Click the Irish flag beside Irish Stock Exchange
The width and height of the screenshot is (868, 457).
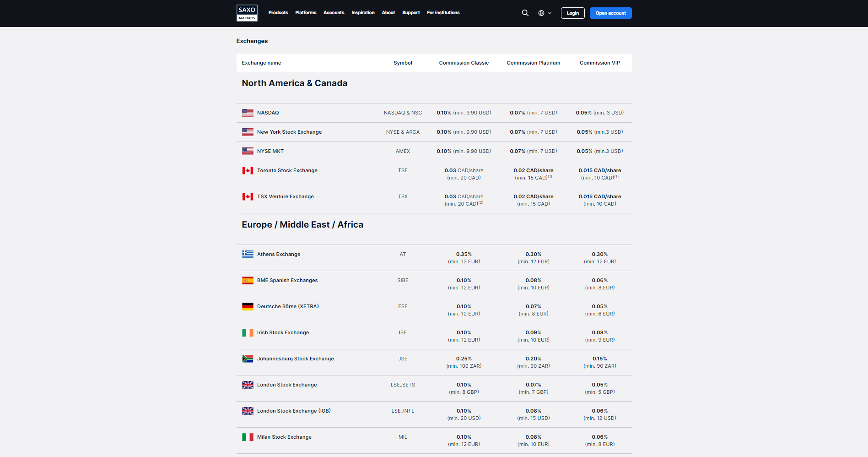(x=248, y=332)
